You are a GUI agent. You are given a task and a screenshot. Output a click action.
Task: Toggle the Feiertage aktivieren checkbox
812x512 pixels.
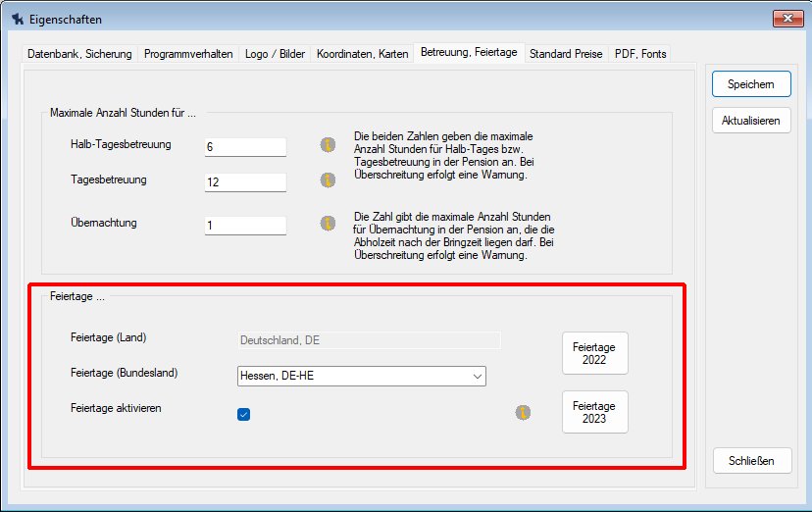(244, 414)
